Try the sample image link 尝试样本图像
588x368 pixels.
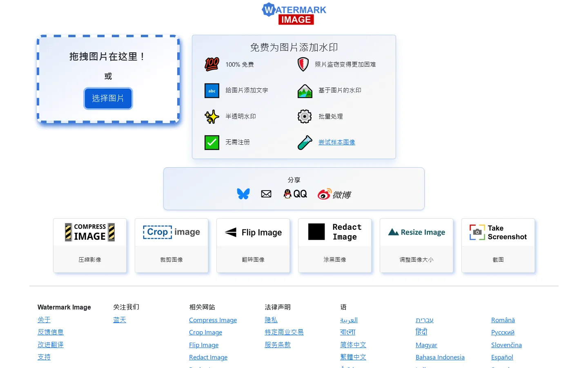(x=337, y=142)
